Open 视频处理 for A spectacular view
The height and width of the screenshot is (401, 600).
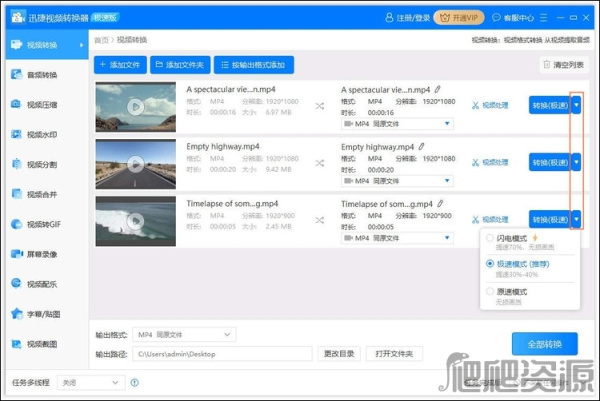[x=490, y=105]
